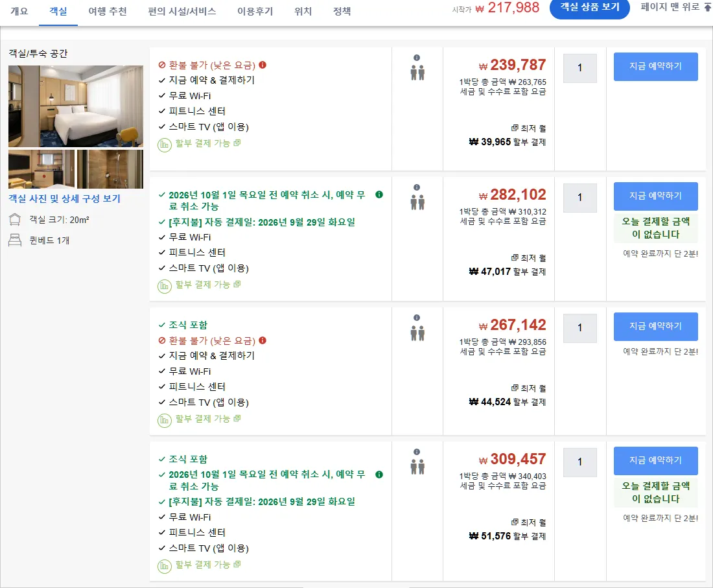Open 객실 사진 및 상세 구성 보기 link
Image resolution: width=713 pixels, height=588 pixels.
[x=65, y=199]
